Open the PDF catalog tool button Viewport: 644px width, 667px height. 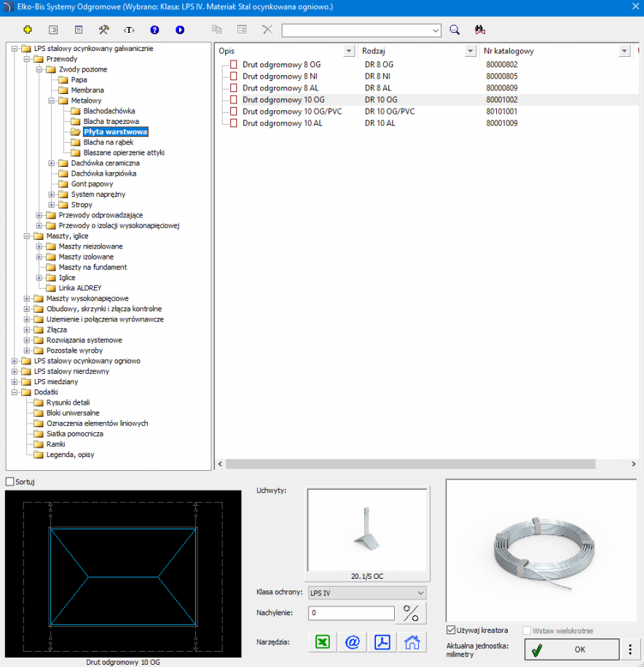coord(382,641)
